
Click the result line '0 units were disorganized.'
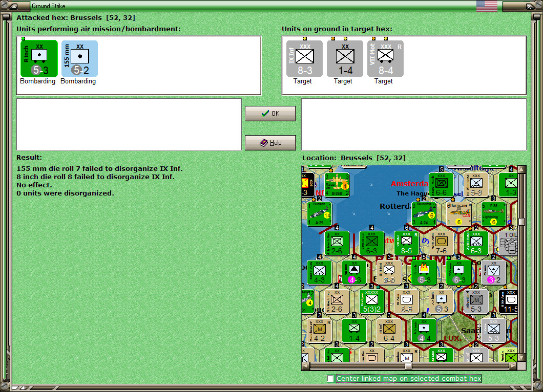(x=65, y=193)
